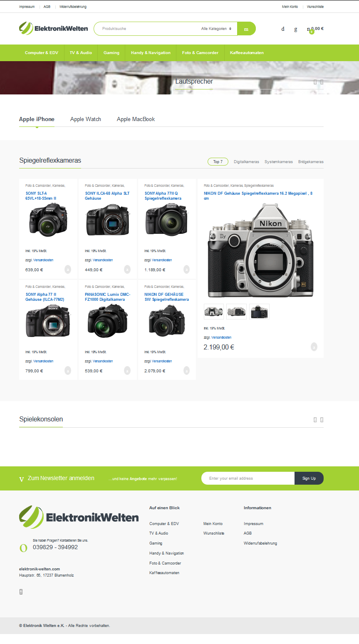Screen dimensions: 359x644
Task: Click the small social icon in footer
Action: pos(21,592)
